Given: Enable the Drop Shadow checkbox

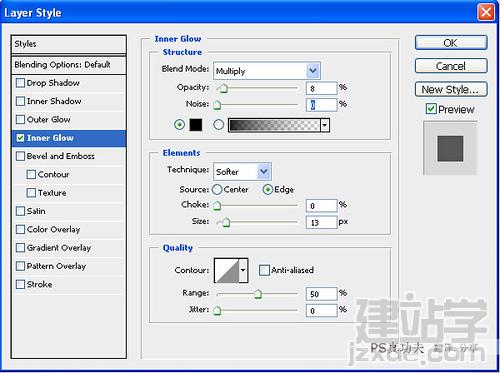Looking at the screenshot, I should click(x=20, y=83).
